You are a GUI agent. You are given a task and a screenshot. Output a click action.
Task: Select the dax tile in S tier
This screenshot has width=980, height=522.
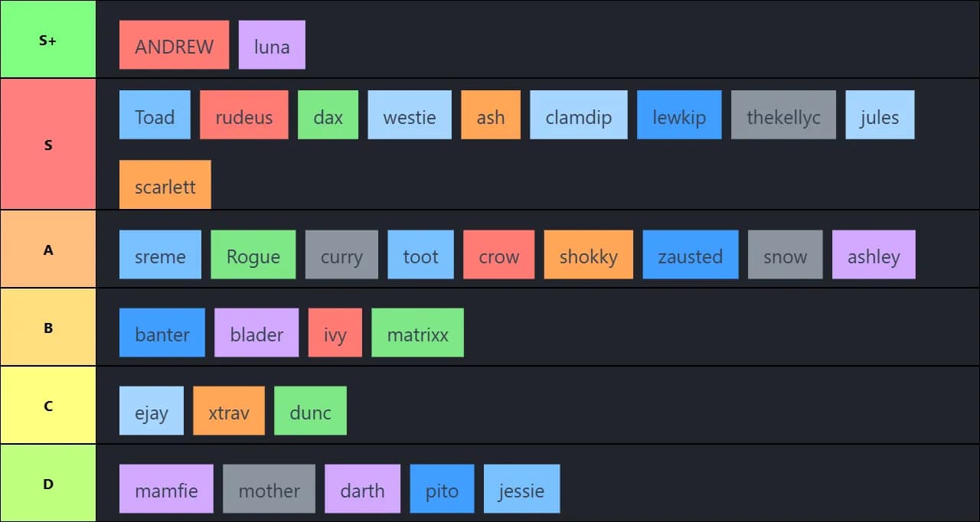328,116
